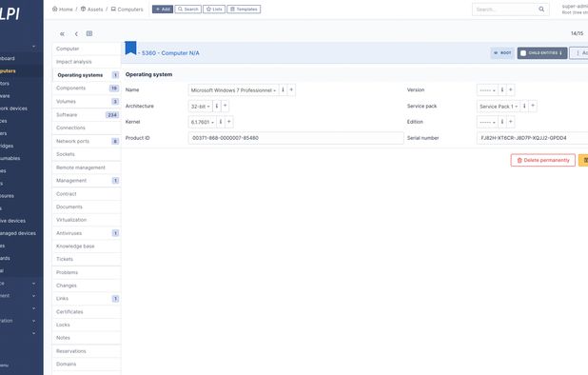This screenshot has width=588, height=375.
Task: Show info for the Kernel field
Action: (221, 122)
